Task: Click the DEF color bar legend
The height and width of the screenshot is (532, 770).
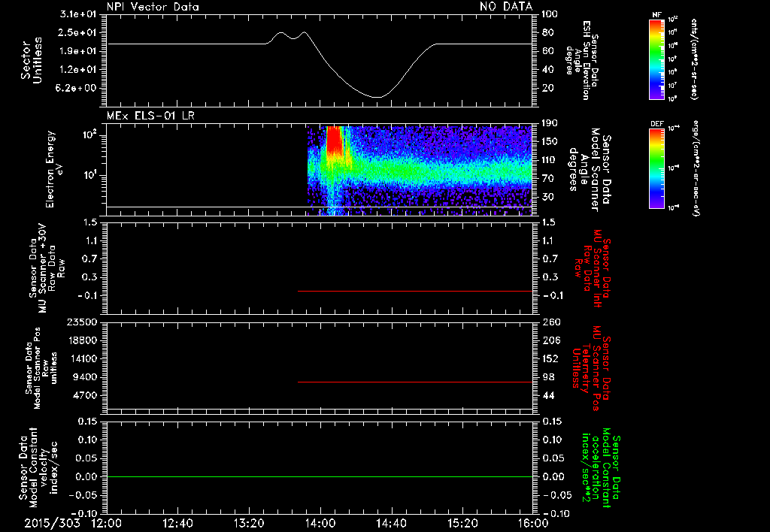Action: [656, 168]
